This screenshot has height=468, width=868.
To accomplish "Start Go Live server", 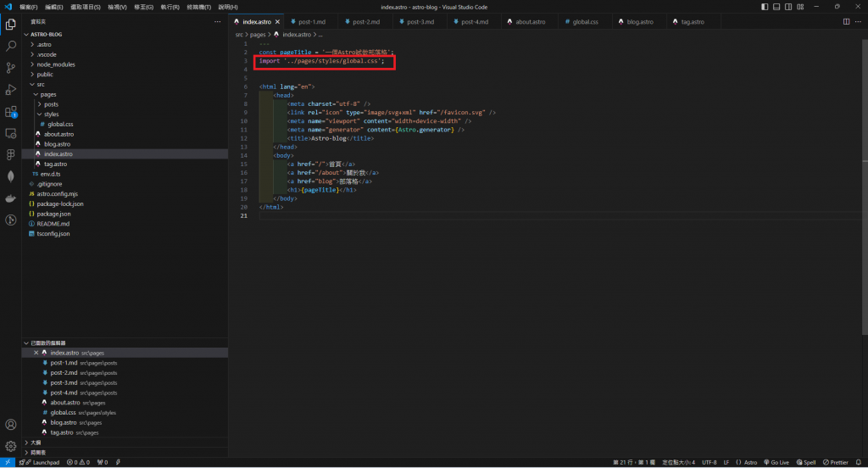I will [x=776, y=462].
